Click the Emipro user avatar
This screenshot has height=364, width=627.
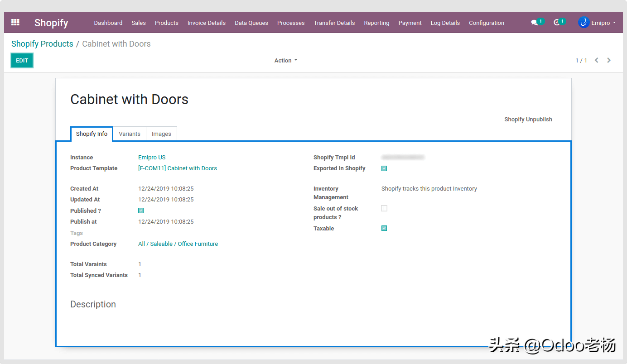click(584, 23)
